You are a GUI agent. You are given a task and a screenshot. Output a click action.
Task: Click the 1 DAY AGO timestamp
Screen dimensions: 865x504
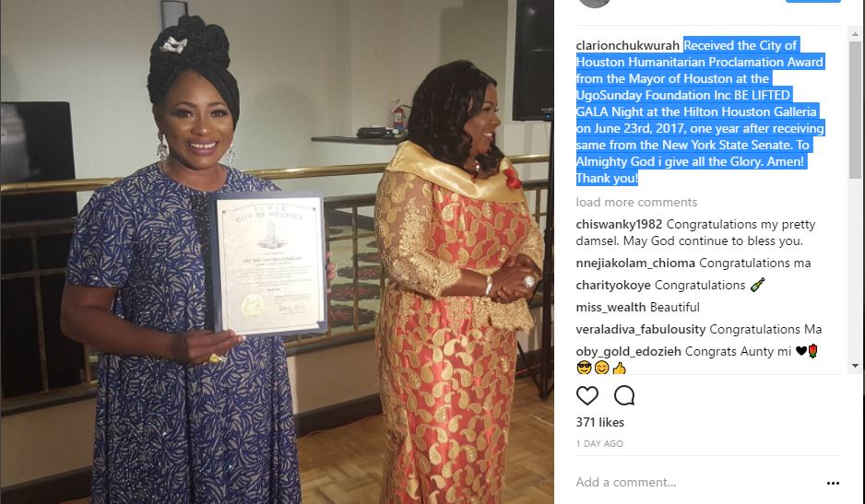[x=599, y=443]
